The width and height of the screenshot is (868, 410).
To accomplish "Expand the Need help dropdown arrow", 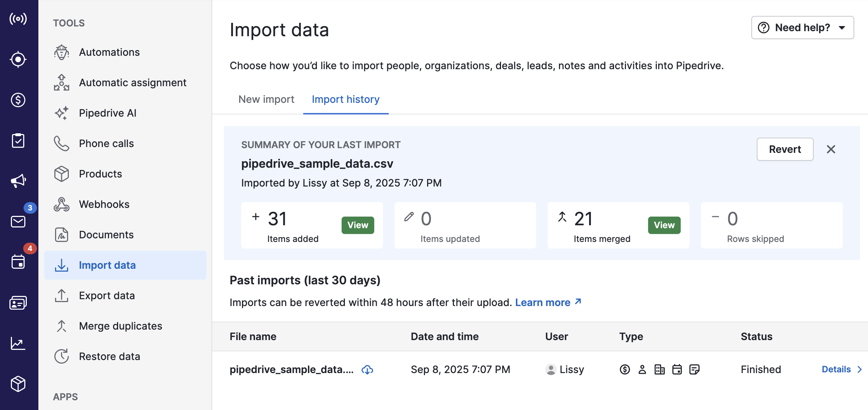I will (842, 28).
